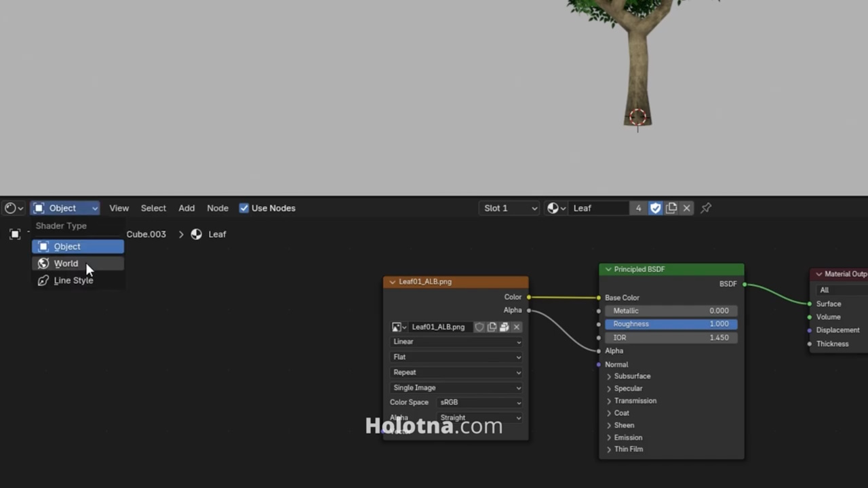Open the image browse icon in the Leaf01_ALB node

pyautogui.click(x=399, y=327)
